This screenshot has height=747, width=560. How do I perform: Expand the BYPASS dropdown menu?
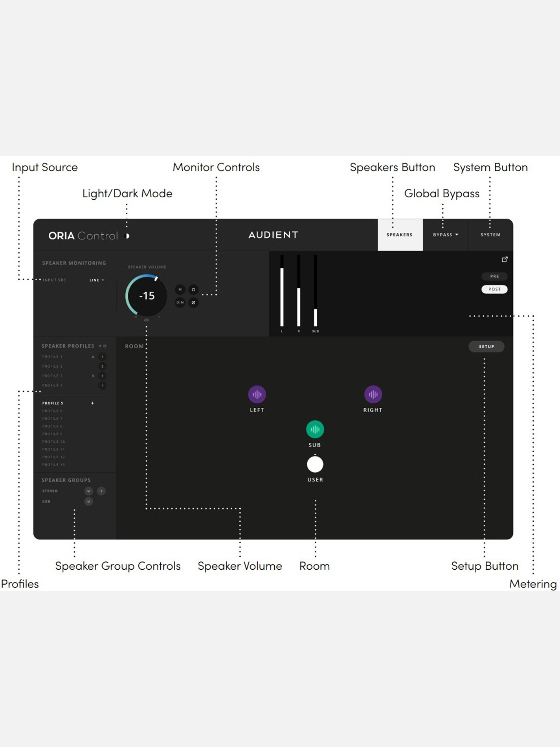pos(446,235)
